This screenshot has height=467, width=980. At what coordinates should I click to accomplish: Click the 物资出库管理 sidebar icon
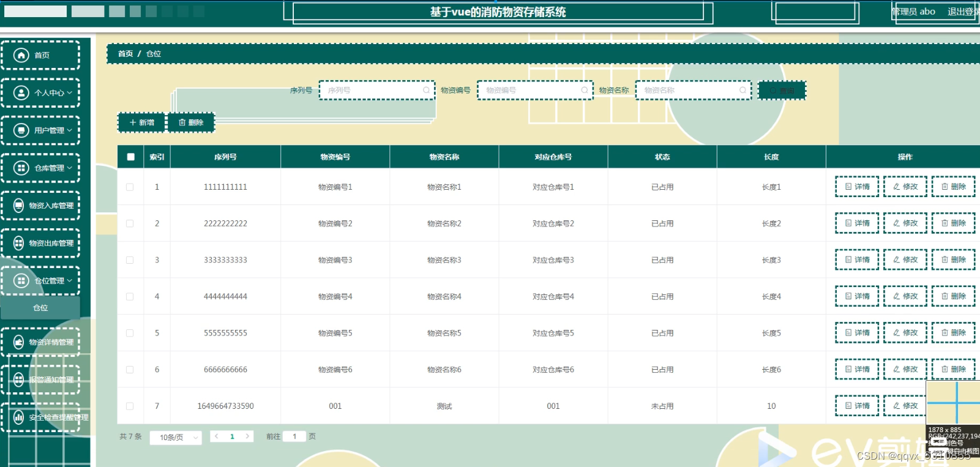pyautogui.click(x=19, y=243)
